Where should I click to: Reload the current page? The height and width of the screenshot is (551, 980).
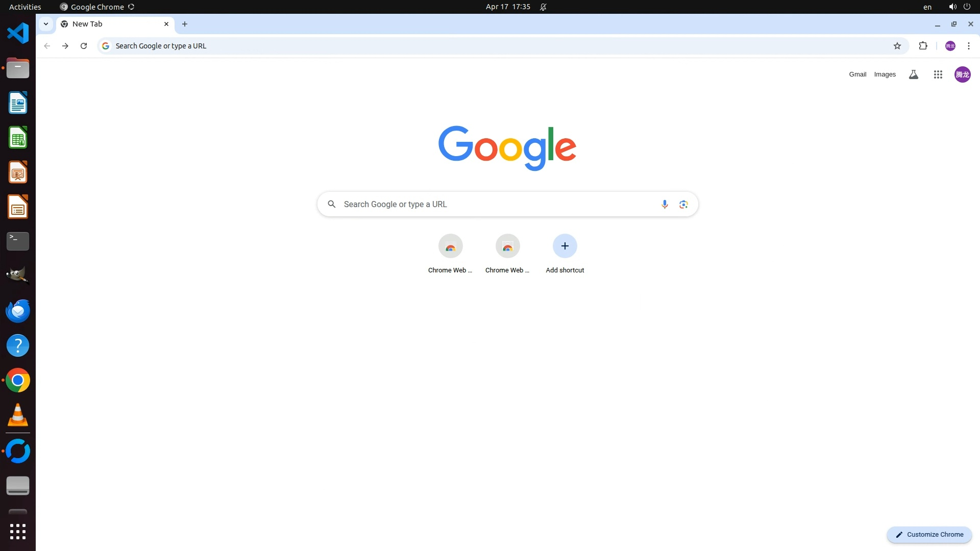[84, 46]
